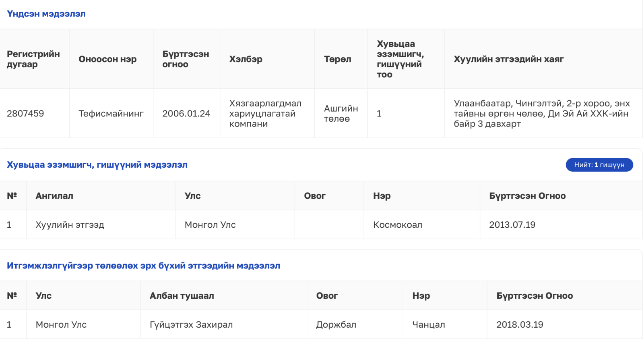The height and width of the screenshot is (339, 644).
Task: Click 'Овог' header in representatives table
Action: [x=327, y=296]
